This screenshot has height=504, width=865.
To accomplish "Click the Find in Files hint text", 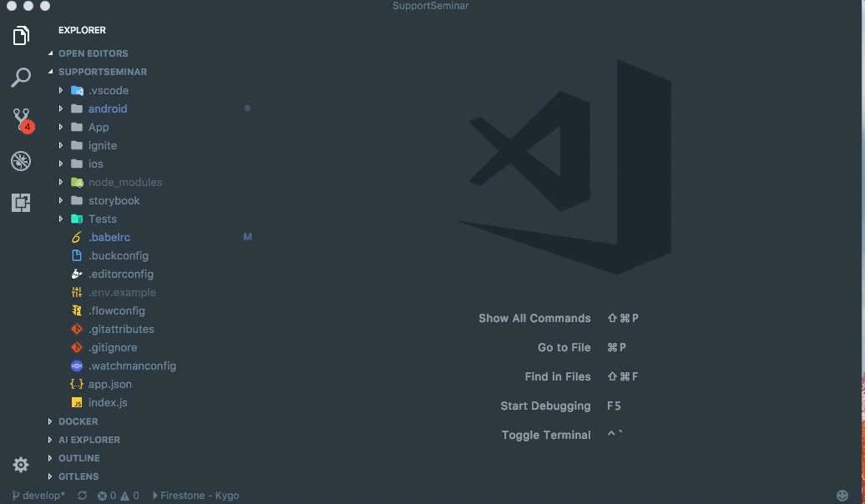I will (558, 376).
